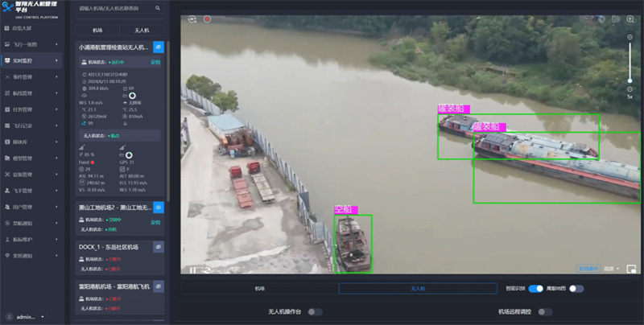This screenshot has height=325, width=644.
Task: Click the red record button on video
Action: 207,19
